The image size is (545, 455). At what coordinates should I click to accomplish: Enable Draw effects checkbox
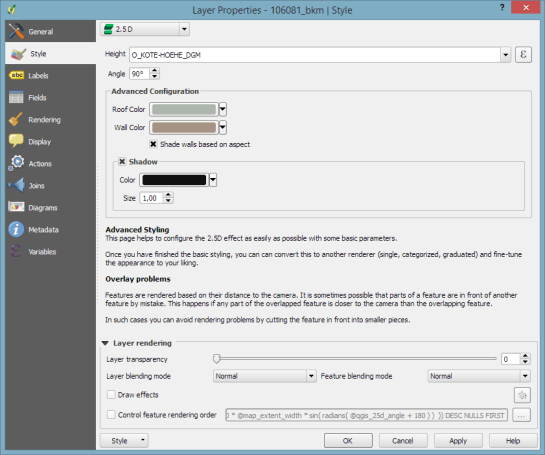click(x=111, y=395)
